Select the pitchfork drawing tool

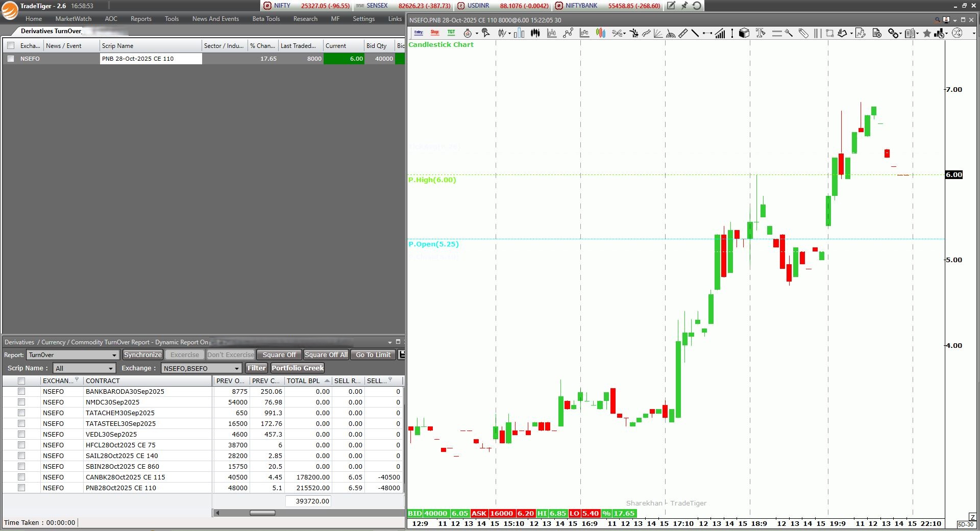tap(789, 33)
